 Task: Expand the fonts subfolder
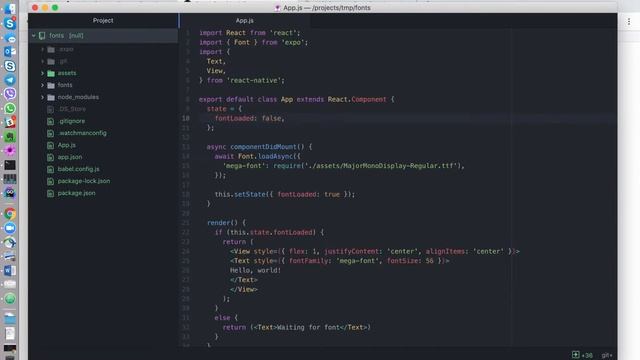[42, 85]
